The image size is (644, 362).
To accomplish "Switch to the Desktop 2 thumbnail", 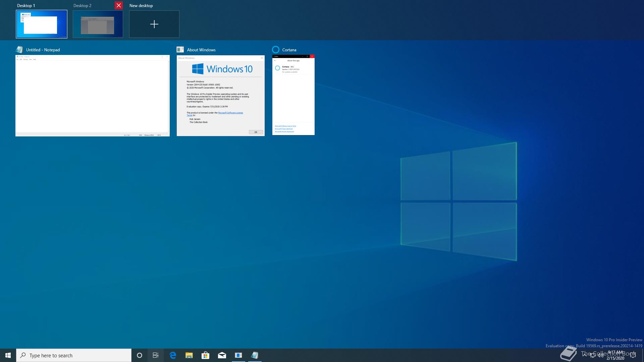I will 98,24.
